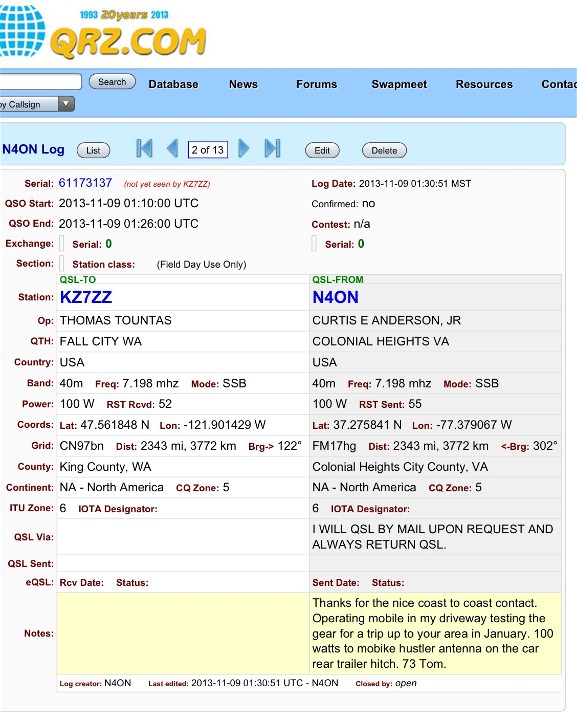Screen dimensions: 577x720
Task: Click RST Sent value 55
Action: coord(415,404)
